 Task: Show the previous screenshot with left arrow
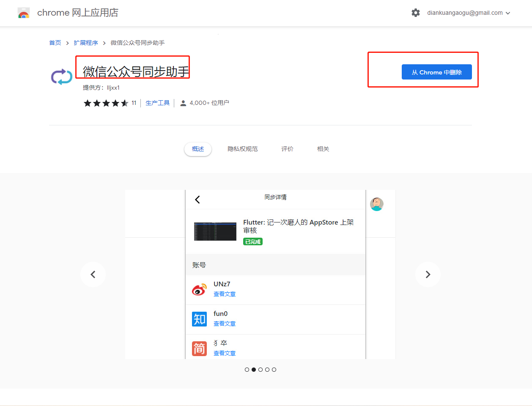click(93, 274)
